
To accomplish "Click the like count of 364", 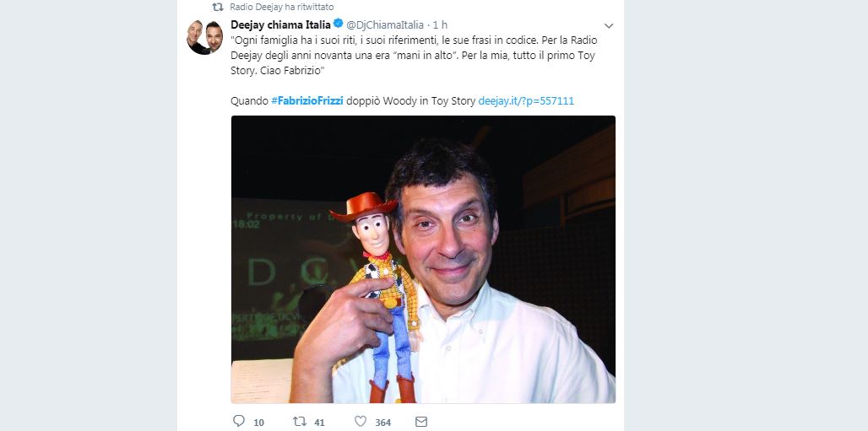I will point(382,422).
